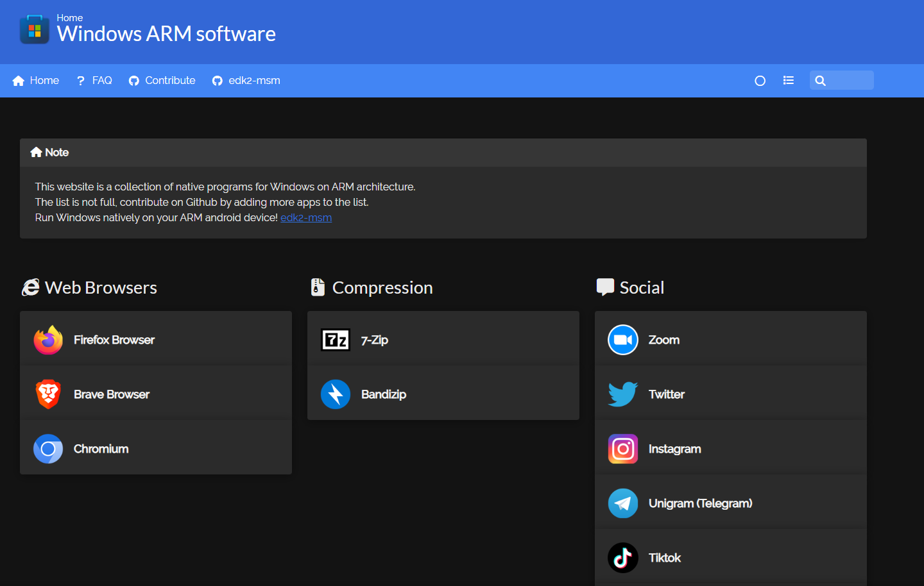Click the Bandizip lightning icon

(x=336, y=394)
